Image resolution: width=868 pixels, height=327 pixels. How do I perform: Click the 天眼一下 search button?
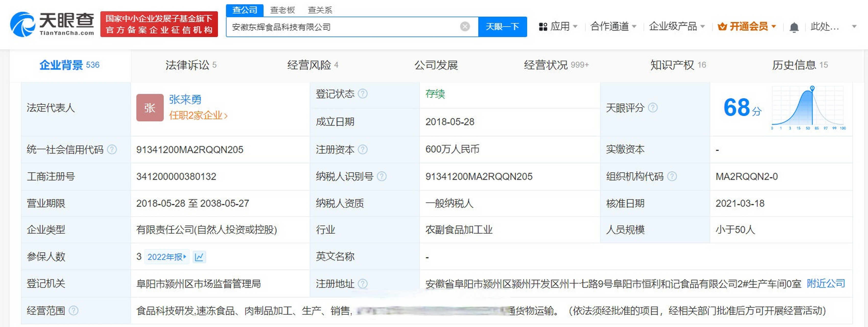[502, 27]
